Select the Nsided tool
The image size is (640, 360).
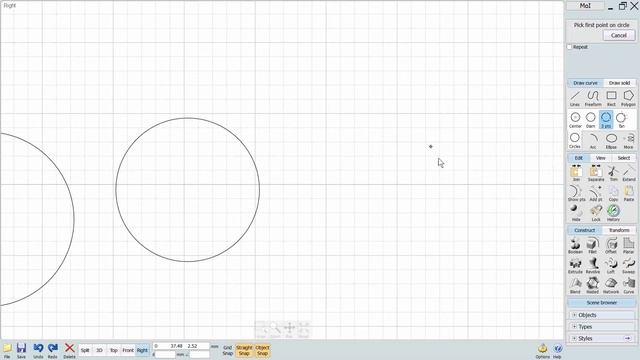[592, 285]
